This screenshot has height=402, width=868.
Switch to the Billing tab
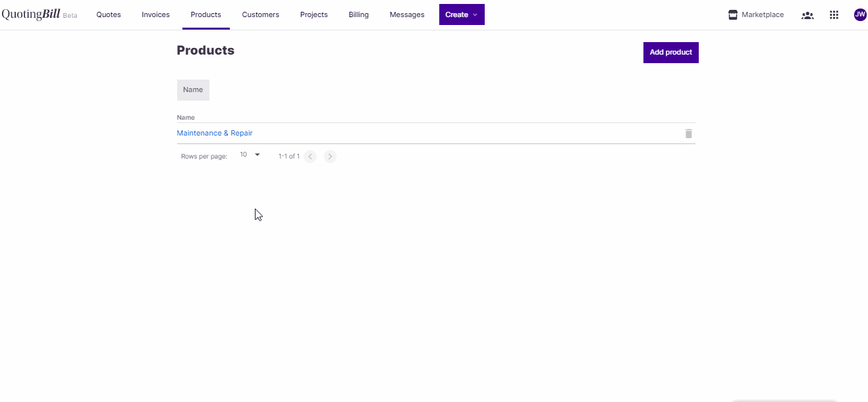point(359,14)
